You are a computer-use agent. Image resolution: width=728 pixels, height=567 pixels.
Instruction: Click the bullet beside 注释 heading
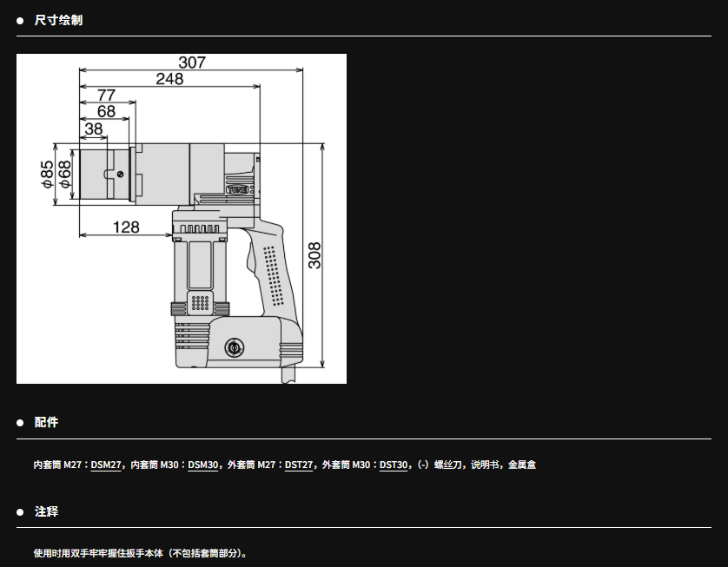20,512
